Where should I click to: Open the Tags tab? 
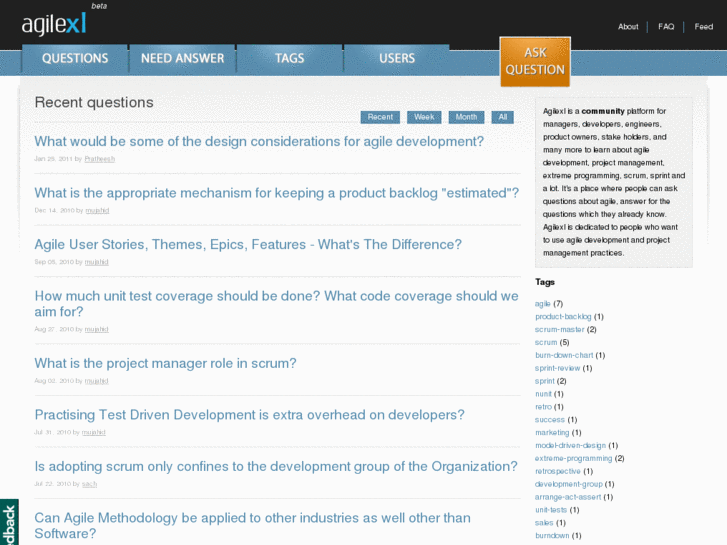click(289, 59)
